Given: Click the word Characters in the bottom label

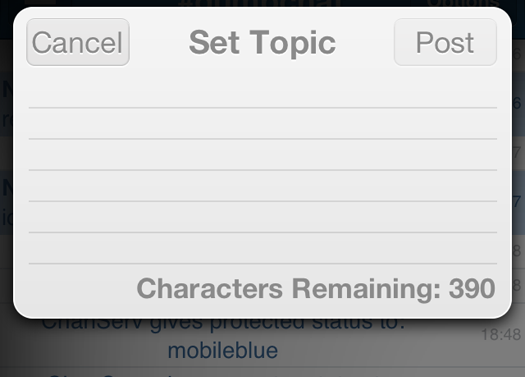Looking at the screenshot, I should [210, 288].
